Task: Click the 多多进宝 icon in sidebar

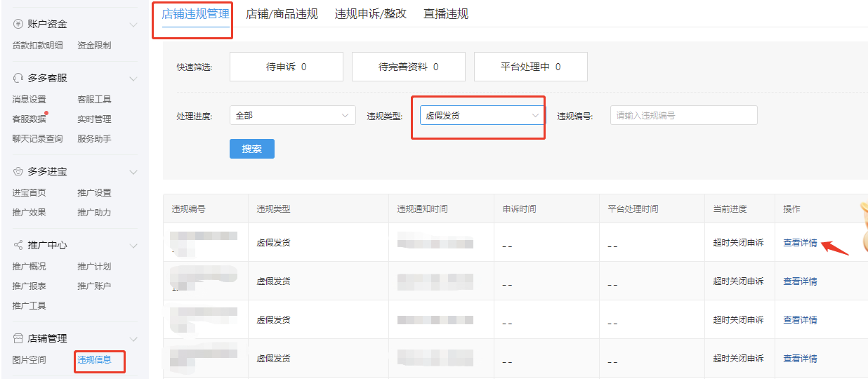Action: click(x=18, y=171)
